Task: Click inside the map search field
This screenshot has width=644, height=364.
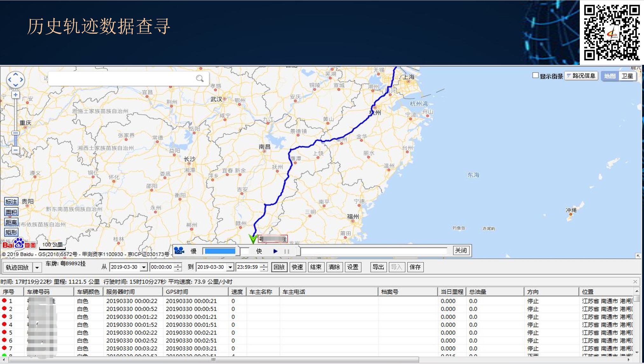Action: (x=121, y=79)
